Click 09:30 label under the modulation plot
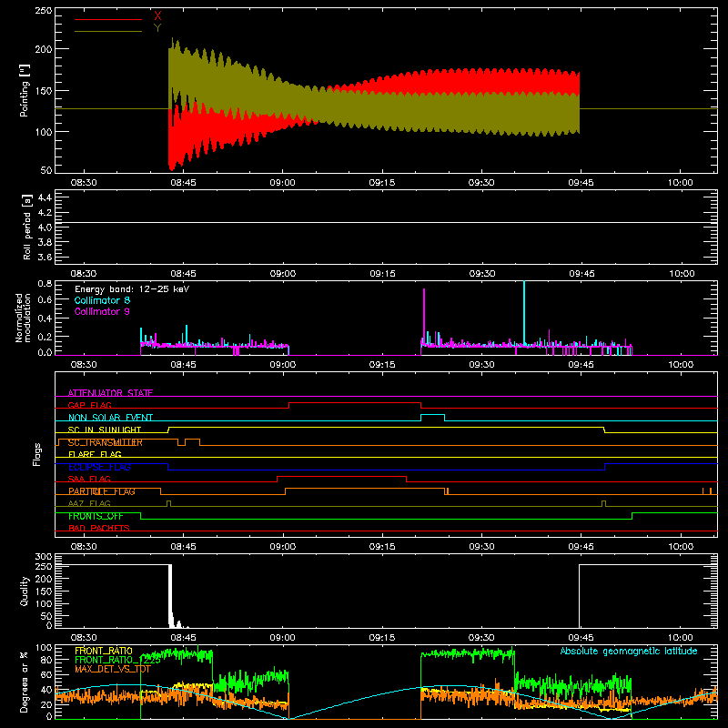This screenshot has width=728, height=728. [481, 365]
